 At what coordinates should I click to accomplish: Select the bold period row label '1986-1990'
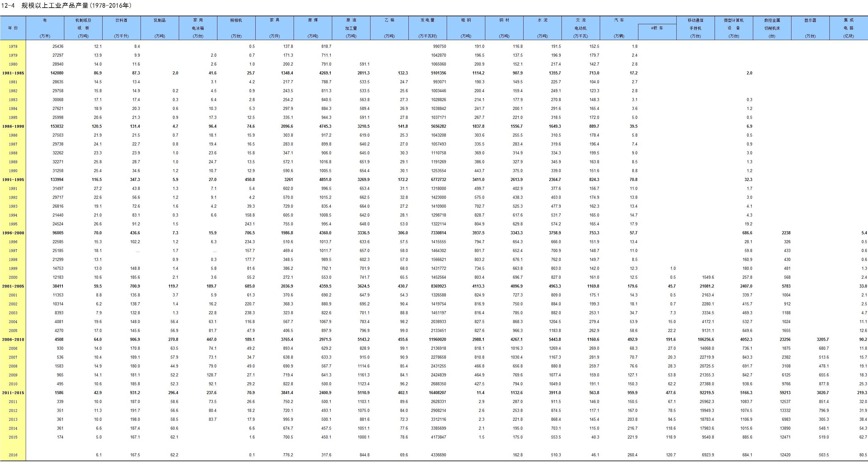tap(13, 126)
